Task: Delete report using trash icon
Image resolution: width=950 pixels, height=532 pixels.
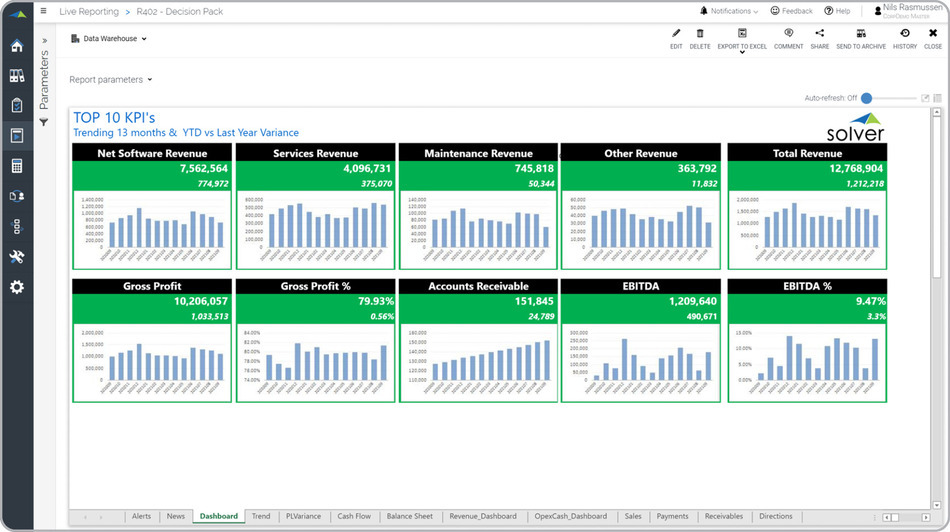Action: 700,34
